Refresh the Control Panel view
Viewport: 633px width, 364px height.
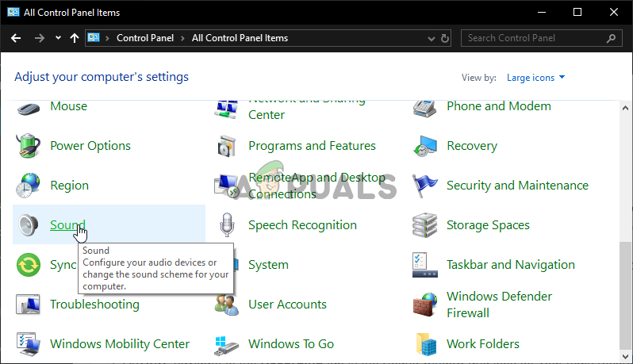coord(446,38)
